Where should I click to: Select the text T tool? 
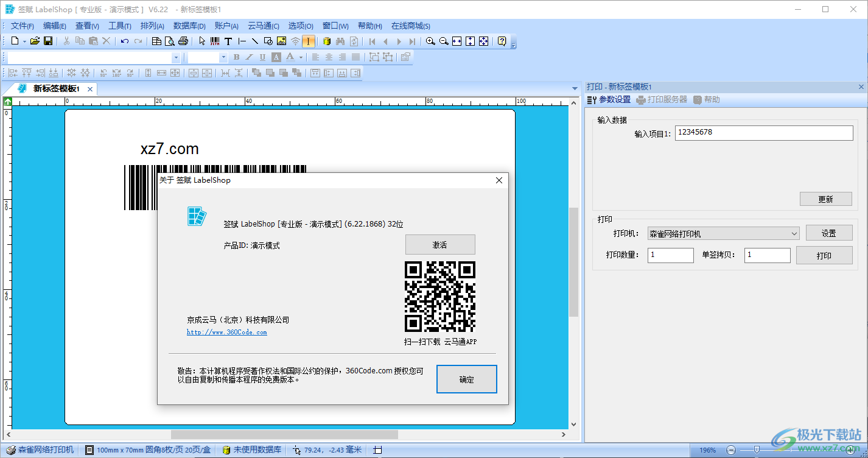228,41
